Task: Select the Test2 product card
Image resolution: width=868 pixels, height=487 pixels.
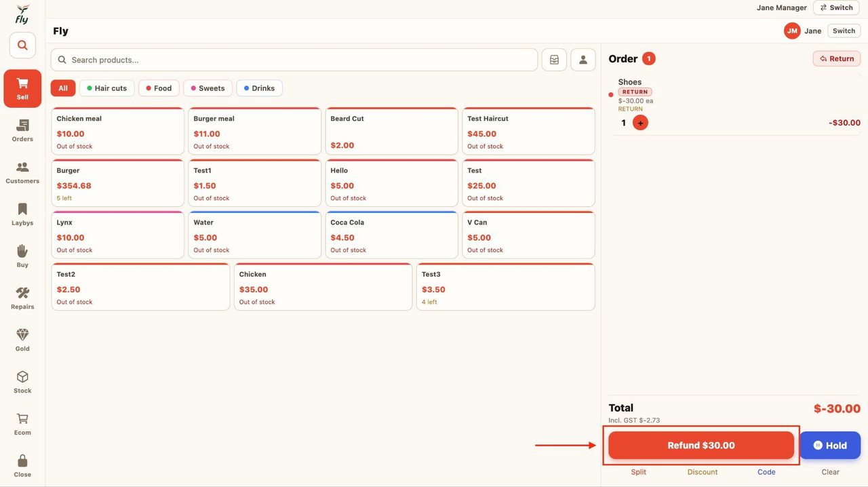Action: tap(141, 287)
